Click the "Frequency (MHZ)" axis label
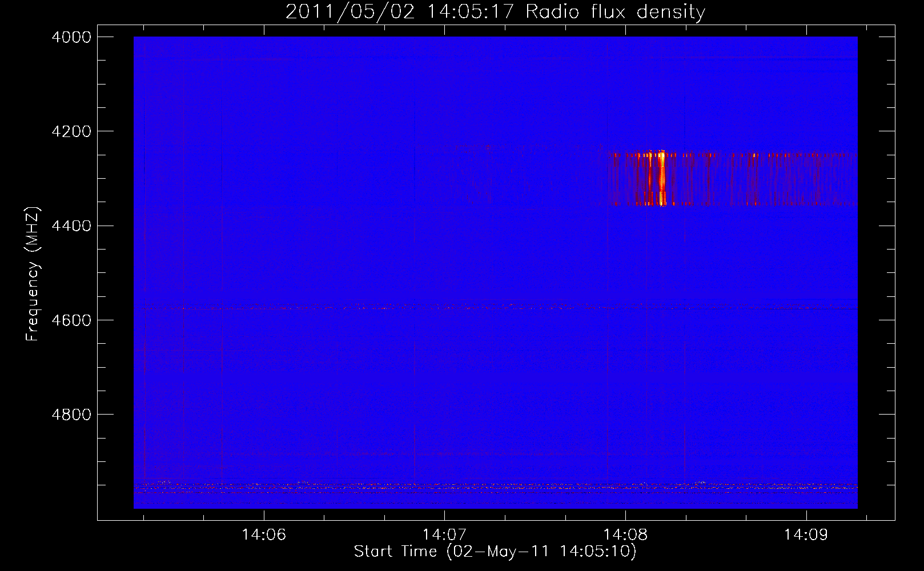924x571 pixels. click(x=33, y=274)
